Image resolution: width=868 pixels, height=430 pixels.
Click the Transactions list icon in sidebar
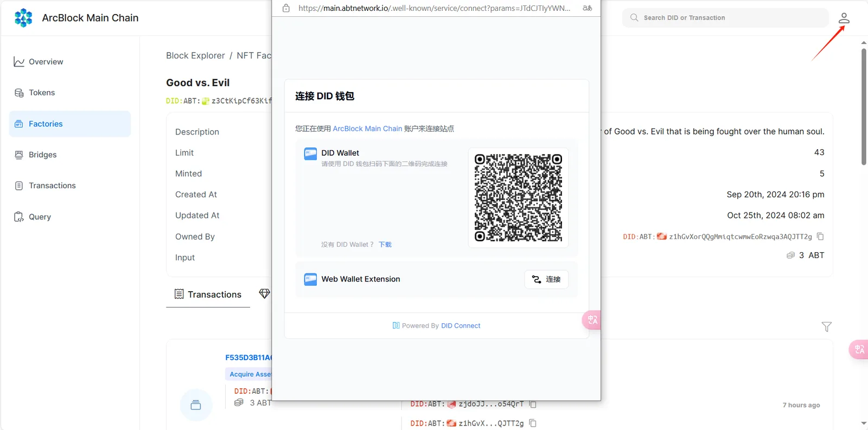pos(19,185)
